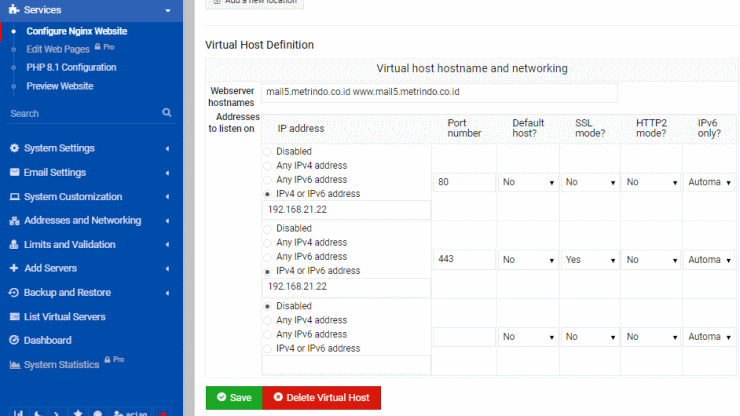
Task: Open Default host dropdown for port 80
Action: coord(528,182)
